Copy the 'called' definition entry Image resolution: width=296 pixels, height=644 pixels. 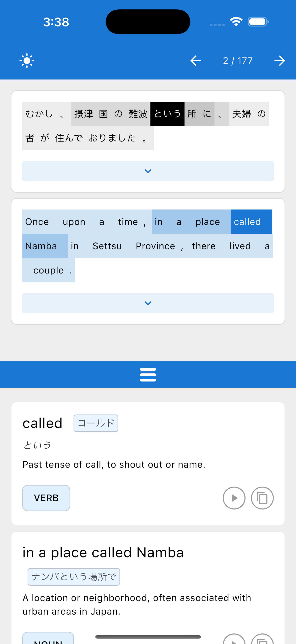(x=262, y=498)
